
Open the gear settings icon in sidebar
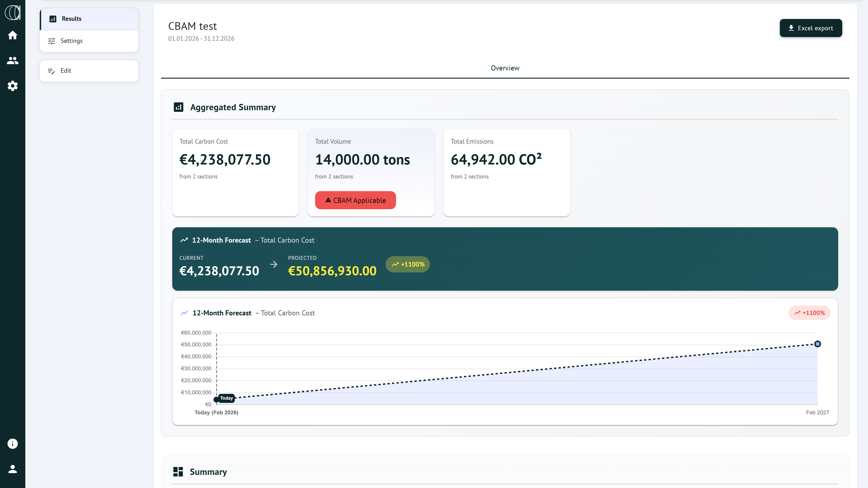12,86
